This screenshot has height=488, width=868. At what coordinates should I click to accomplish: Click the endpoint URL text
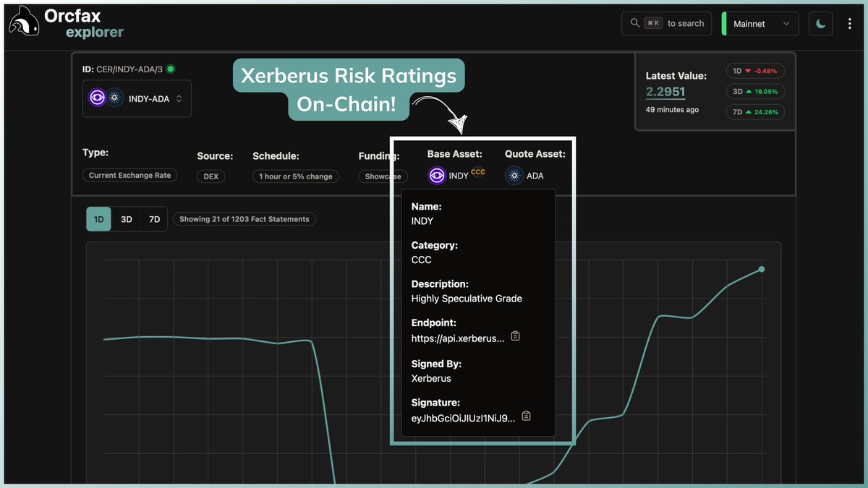click(x=458, y=338)
